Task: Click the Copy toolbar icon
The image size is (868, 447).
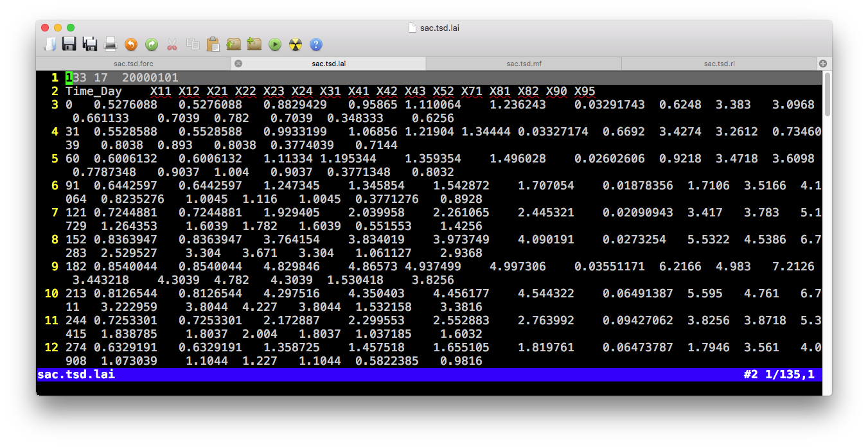Action: click(192, 44)
